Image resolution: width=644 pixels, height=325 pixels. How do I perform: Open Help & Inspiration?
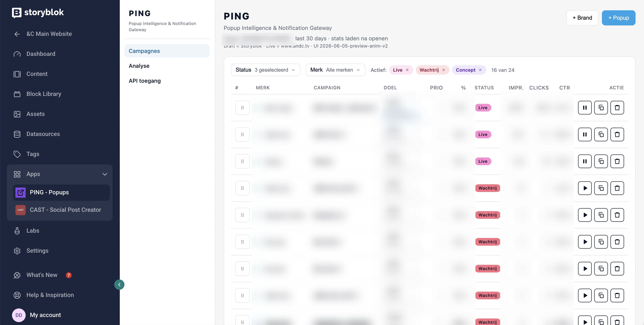pyautogui.click(x=43, y=295)
